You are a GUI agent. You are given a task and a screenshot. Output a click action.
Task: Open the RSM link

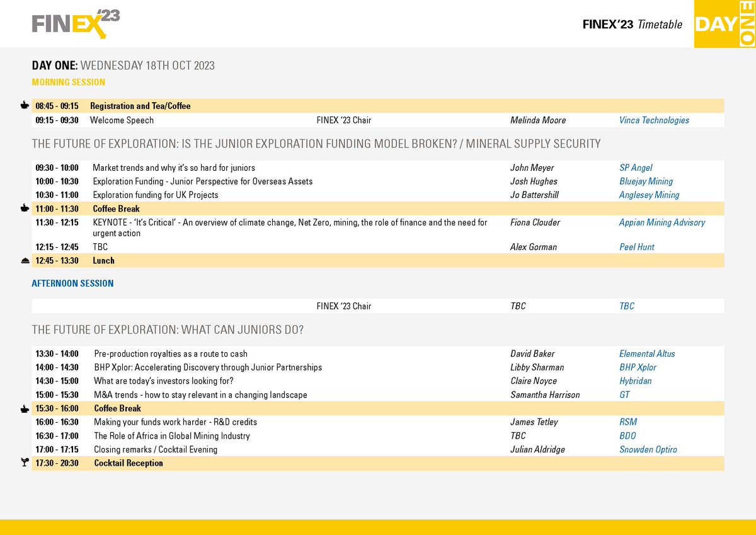[x=628, y=422]
